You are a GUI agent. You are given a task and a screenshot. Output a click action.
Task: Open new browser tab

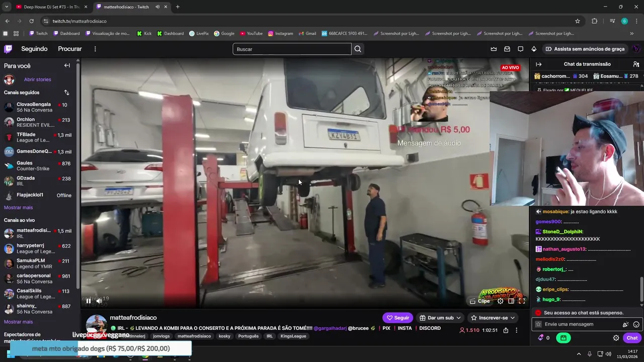tap(178, 7)
